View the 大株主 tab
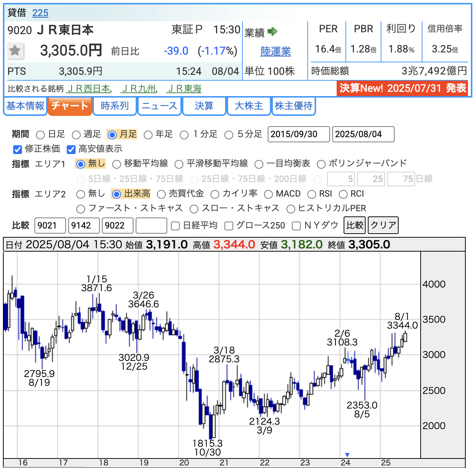Viewport: 476px width, 468px height. point(249,106)
